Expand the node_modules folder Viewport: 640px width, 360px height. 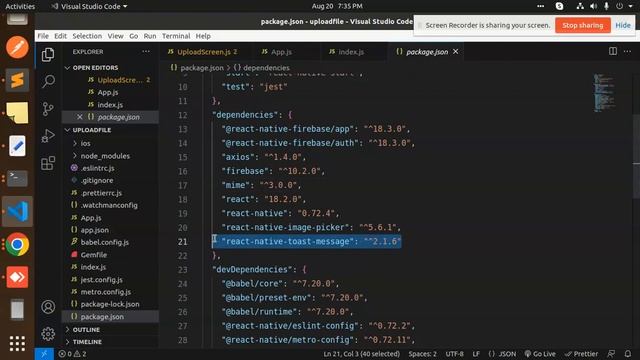(x=105, y=156)
